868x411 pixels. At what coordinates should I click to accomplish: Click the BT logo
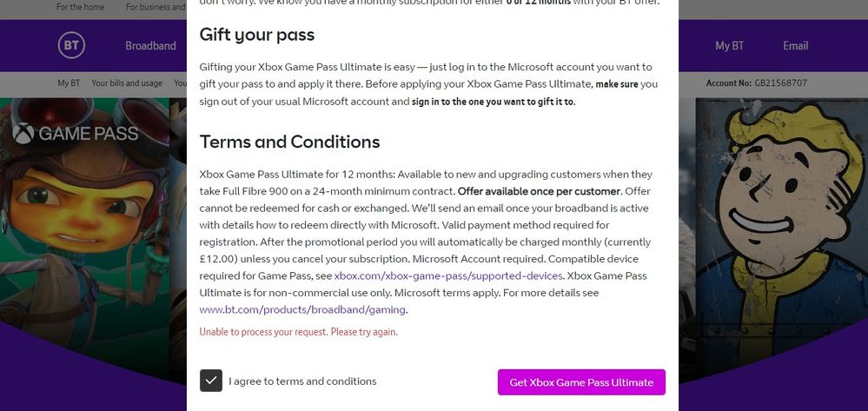[71, 46]
